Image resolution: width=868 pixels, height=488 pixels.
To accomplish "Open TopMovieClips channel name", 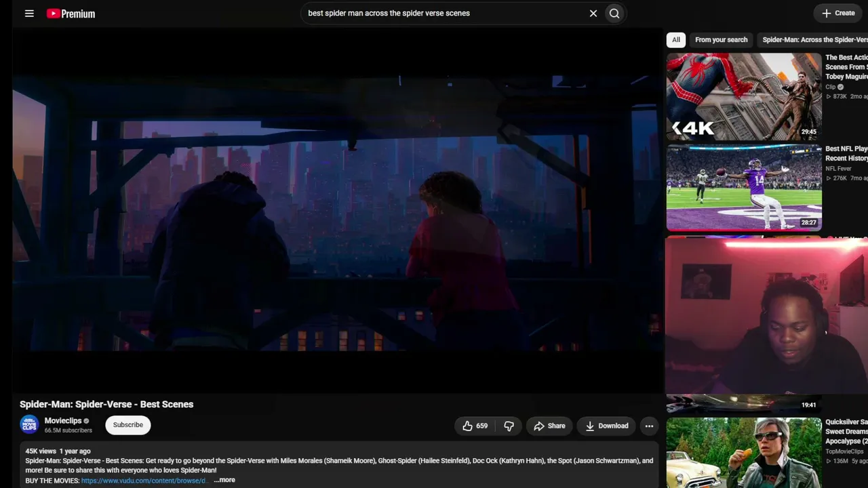I will [x=845, y=451].
